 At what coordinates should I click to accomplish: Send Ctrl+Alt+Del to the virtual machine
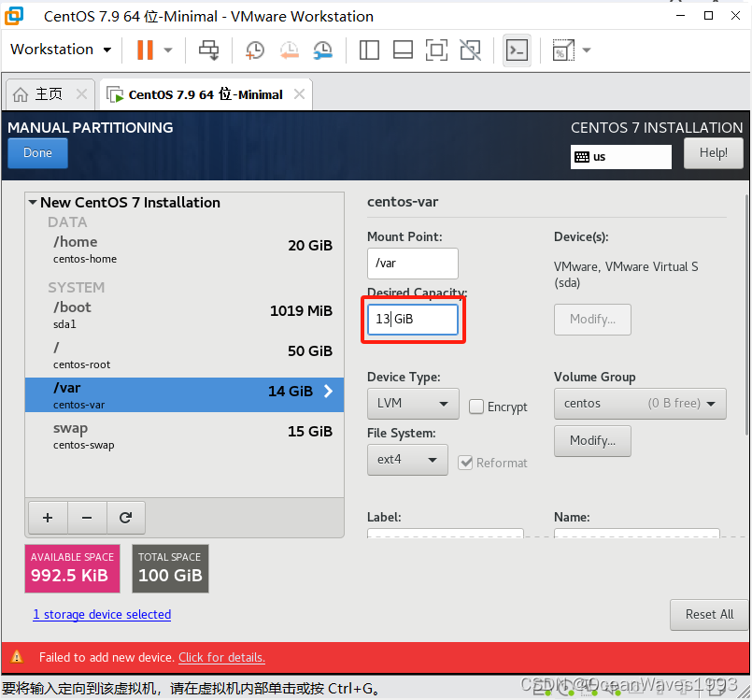click(x=208, y=50)
